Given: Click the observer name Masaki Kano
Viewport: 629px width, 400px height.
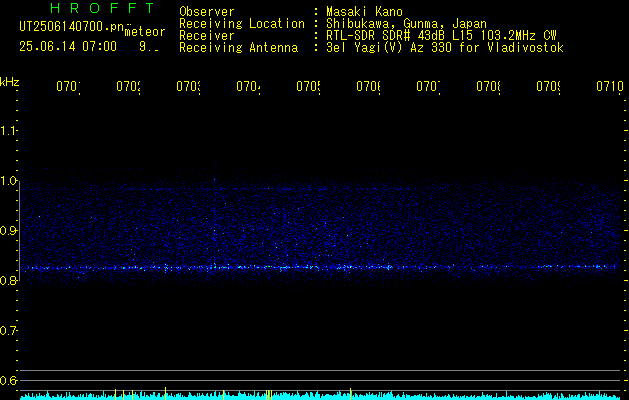Looking at the screenshot, I should click(365, 12).
